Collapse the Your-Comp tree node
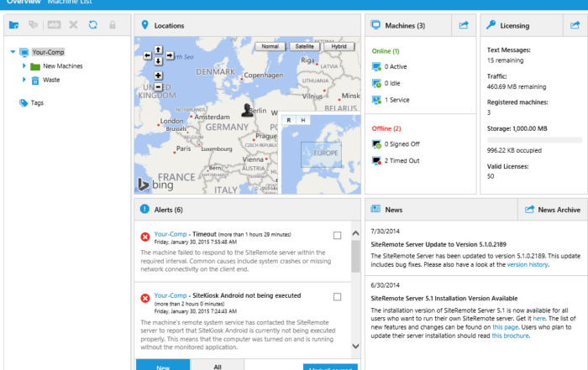The image size is (588, 370). [13, 52]
